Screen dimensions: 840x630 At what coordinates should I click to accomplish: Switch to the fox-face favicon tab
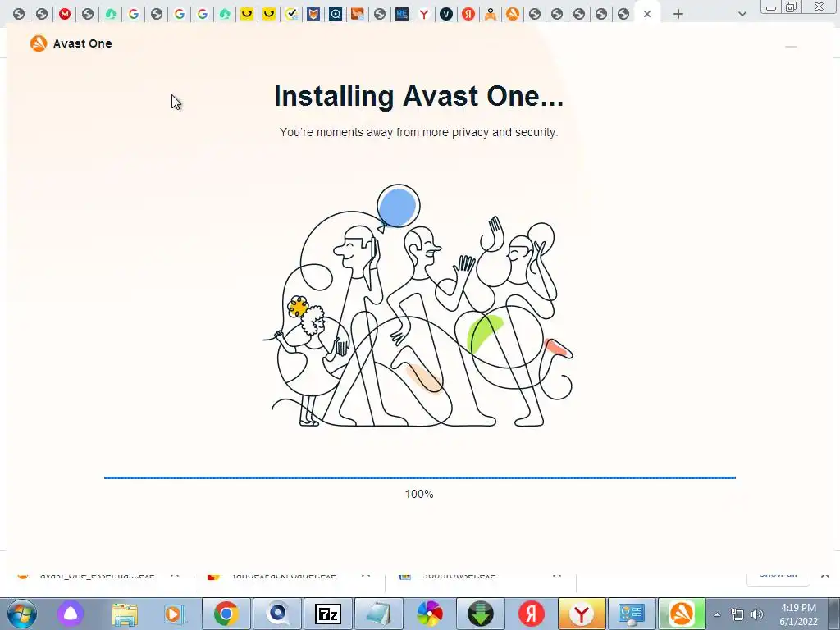coord(313,15)
